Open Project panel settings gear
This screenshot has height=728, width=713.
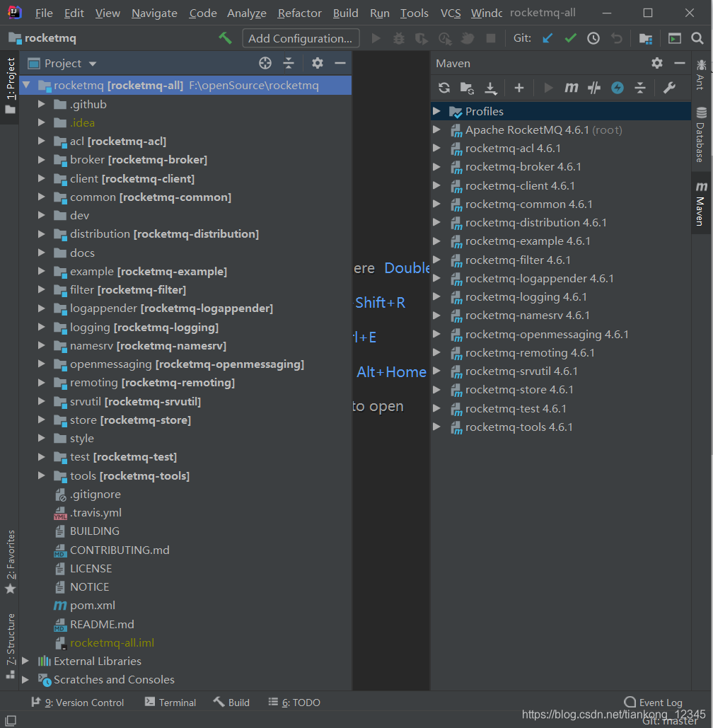(318, 63)
